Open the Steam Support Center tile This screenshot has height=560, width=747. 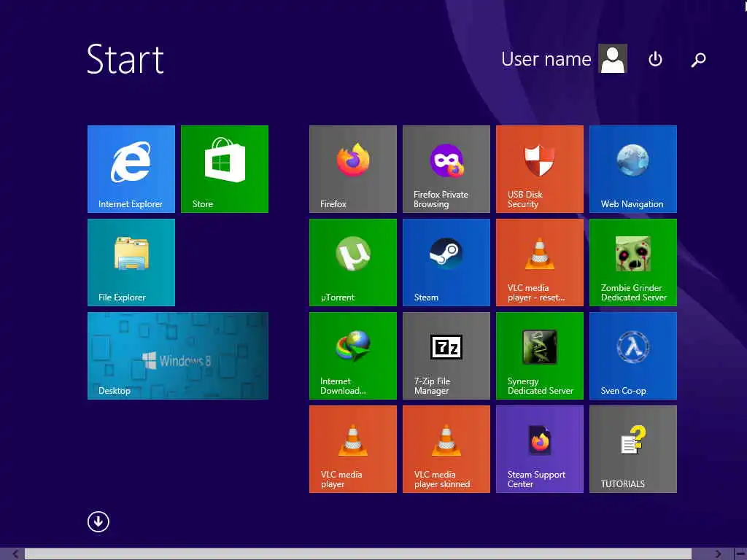click(x=539, y=449)
